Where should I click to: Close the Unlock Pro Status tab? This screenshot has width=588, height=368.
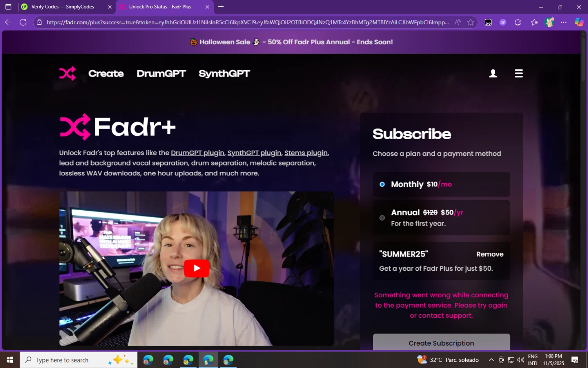pyautogui.click(x=207, y=7)
